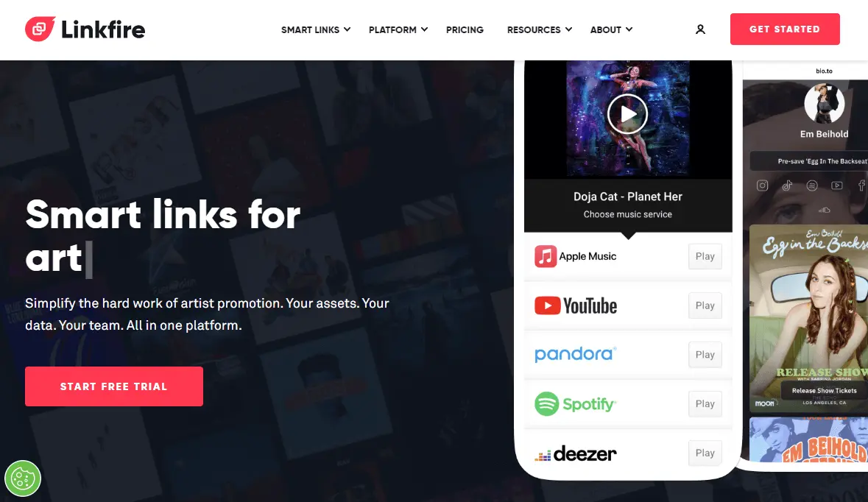Expand the Platform dropdown menu
Viewport: 868px width, 502px height.
point(398,29)
